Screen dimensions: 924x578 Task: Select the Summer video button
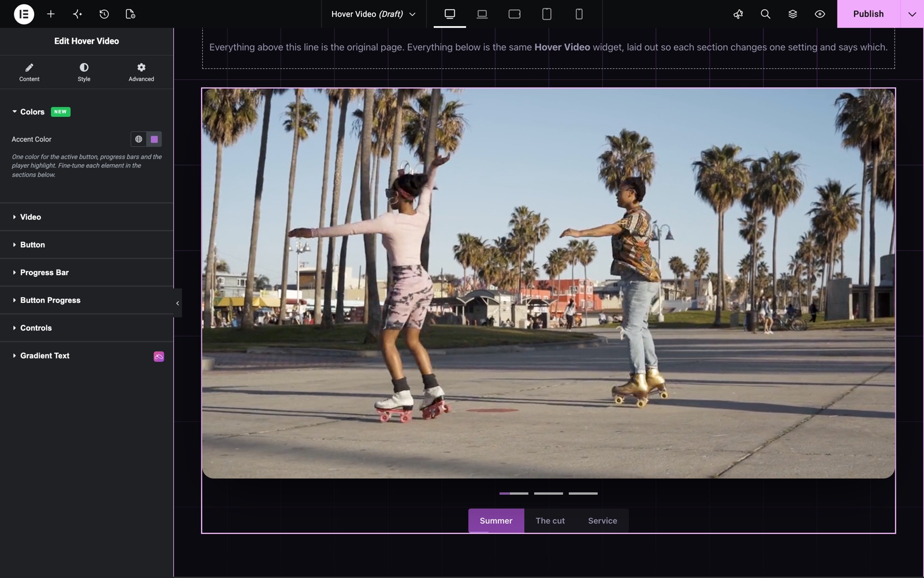pos(496,521)
